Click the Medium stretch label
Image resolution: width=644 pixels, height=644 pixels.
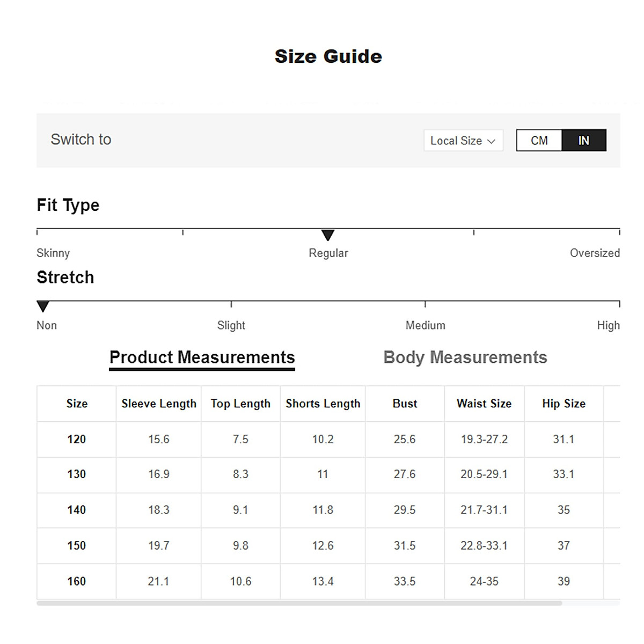click(x=425, y=325)
